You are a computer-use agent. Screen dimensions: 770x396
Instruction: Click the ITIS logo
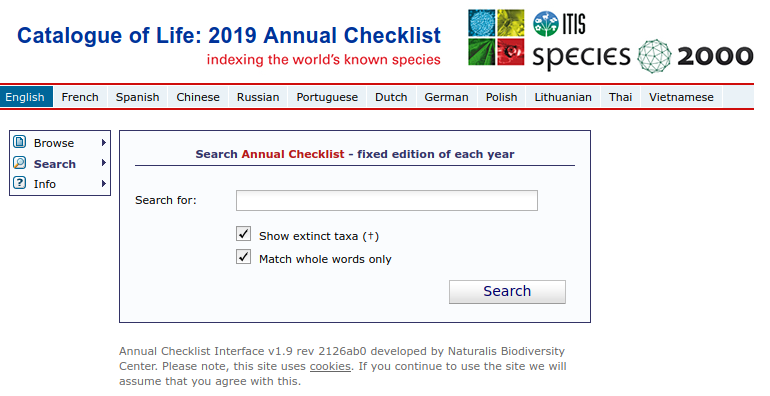[559, 24]
